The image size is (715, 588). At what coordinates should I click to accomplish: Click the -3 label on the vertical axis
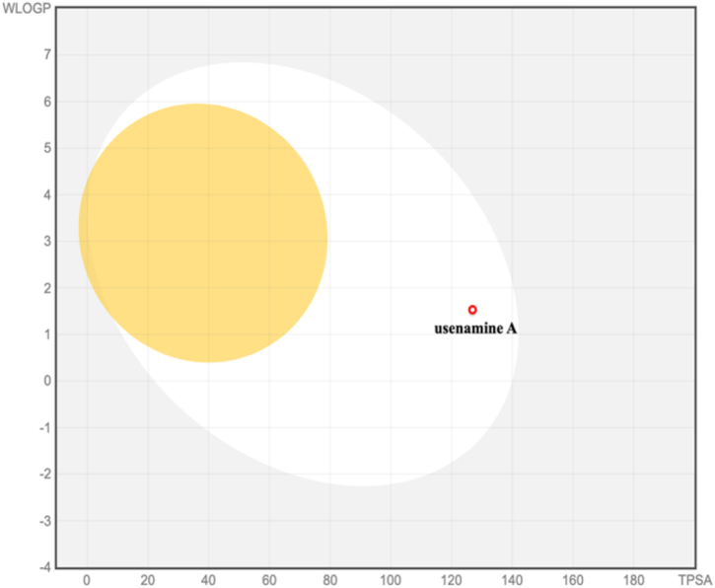coord(43,521)
